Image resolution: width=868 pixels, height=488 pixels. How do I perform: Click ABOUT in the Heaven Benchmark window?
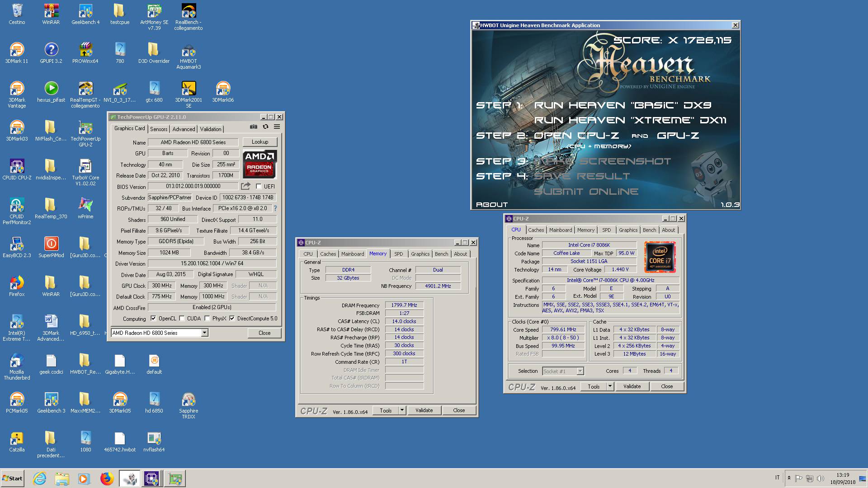[492, 205]
